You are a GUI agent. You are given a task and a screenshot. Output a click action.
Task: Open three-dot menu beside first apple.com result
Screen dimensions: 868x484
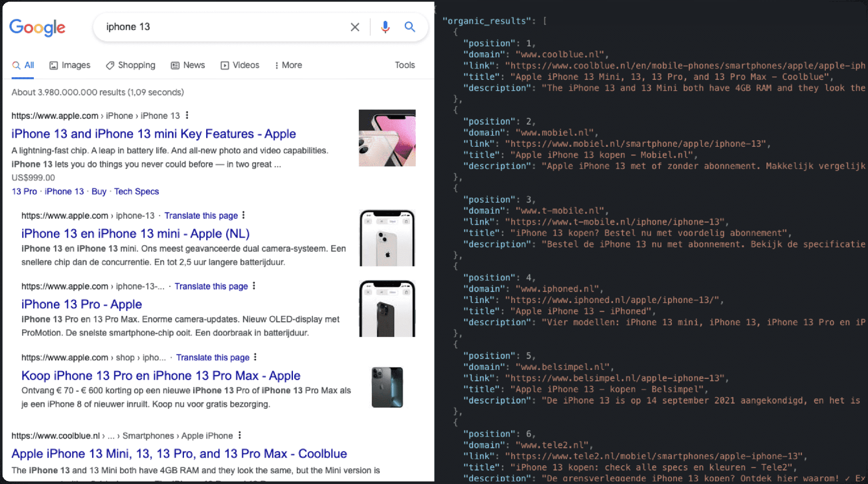point(187,115)
